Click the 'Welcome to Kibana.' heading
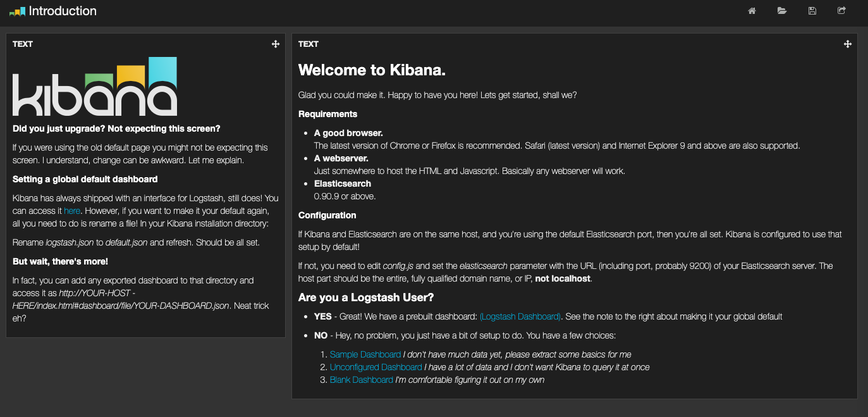The image size is (868, 417). (372, 70)
